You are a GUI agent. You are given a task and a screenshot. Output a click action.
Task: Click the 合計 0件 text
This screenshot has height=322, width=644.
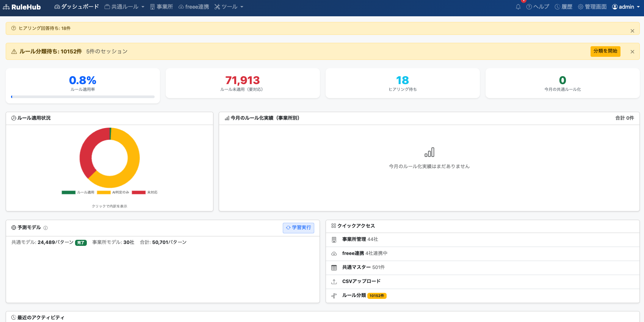(625, 118)
